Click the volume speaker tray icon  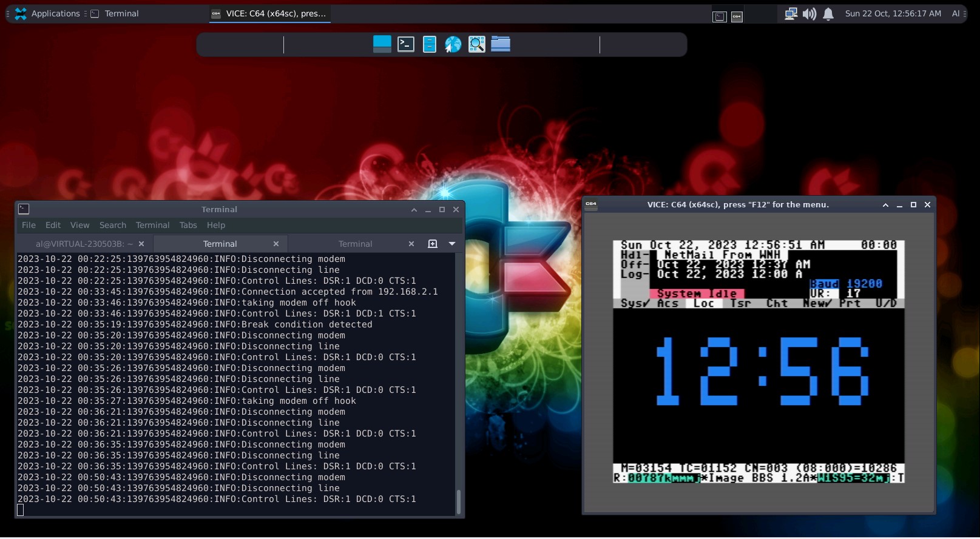pos(809,13)
